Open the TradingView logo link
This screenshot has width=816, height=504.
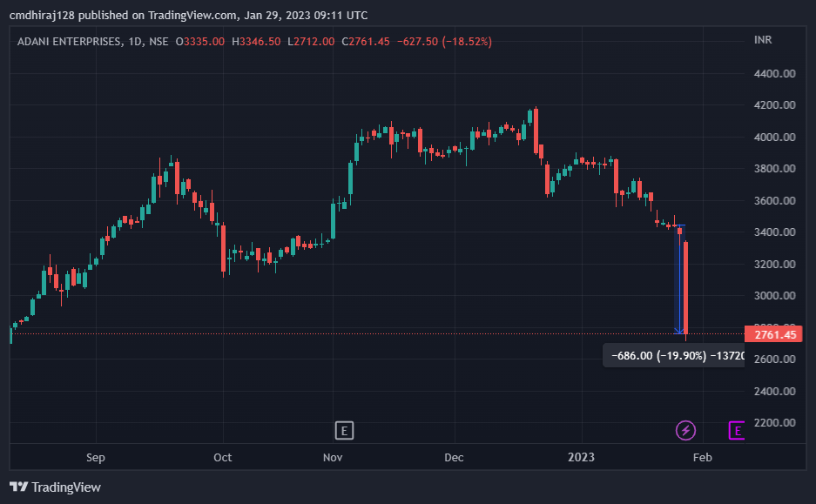[x=55, y=487]
